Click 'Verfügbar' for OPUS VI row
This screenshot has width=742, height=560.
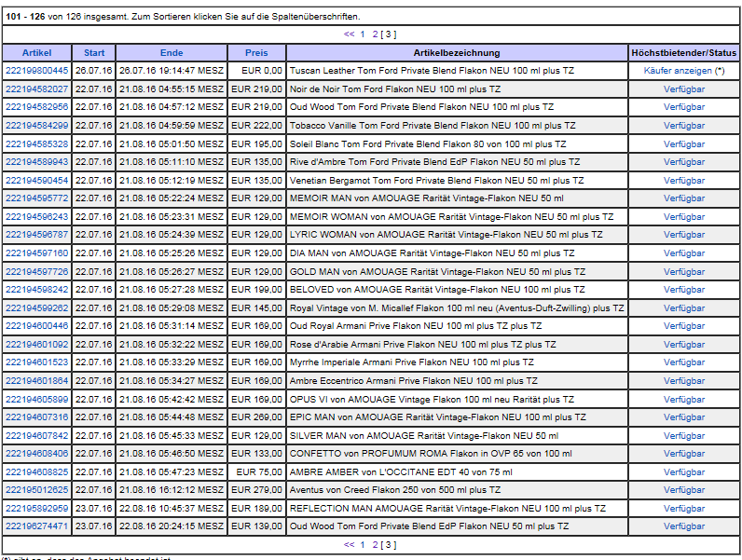click(684, 399)
